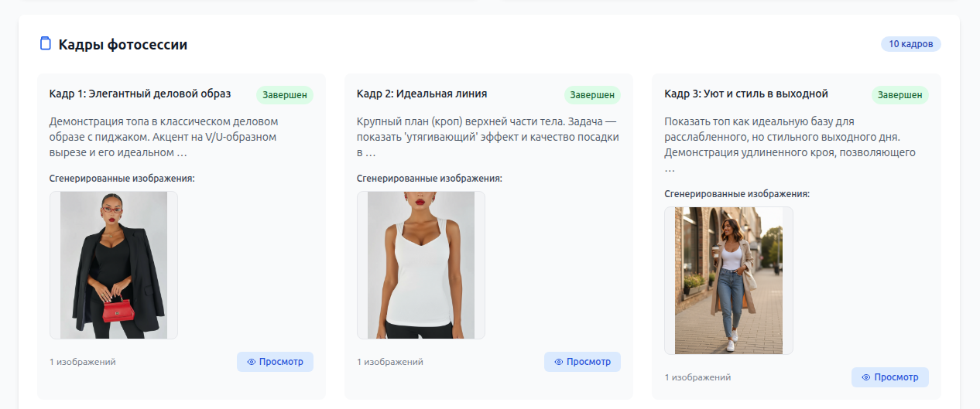
Task: Click Сгенерированные изображения label in Кадр 3
Action: 737,194
